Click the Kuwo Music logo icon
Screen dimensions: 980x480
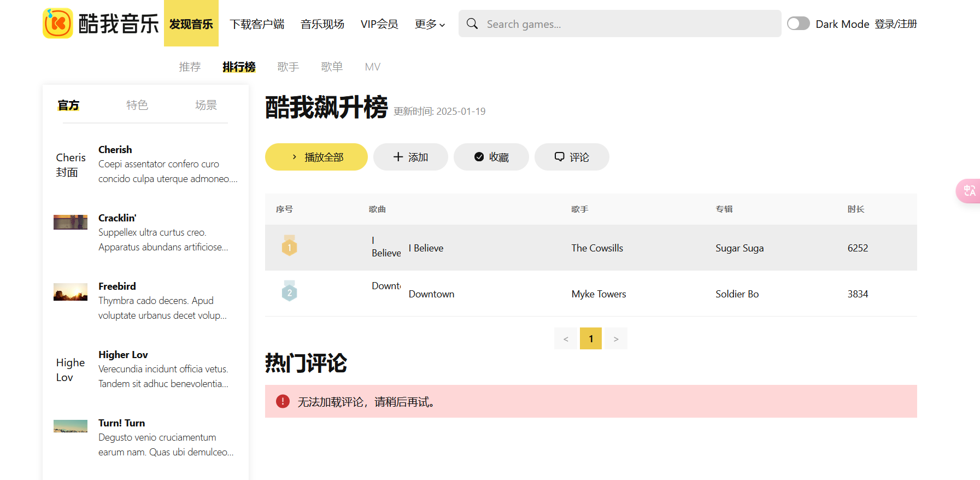point(58,24)
